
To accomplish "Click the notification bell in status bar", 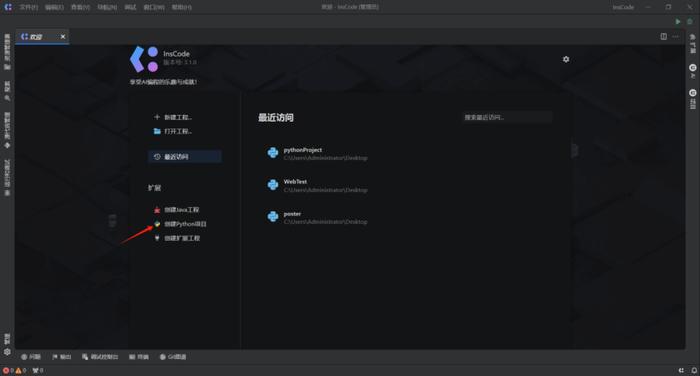I will 694,370.
